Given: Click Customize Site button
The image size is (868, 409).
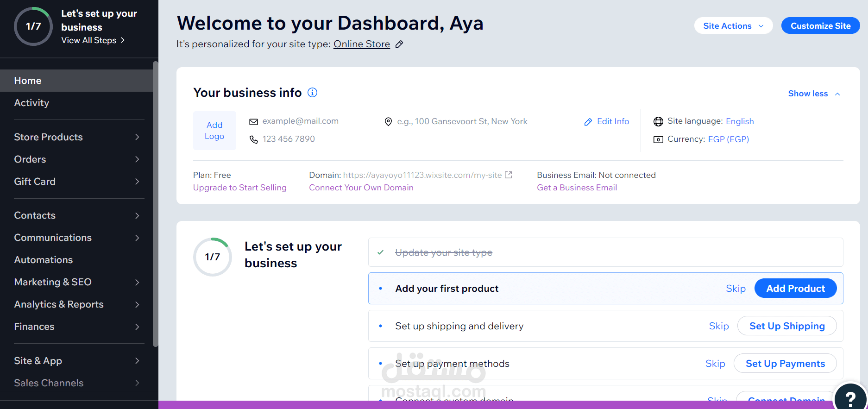Looking at the screenshot, I should pos(820,26).
